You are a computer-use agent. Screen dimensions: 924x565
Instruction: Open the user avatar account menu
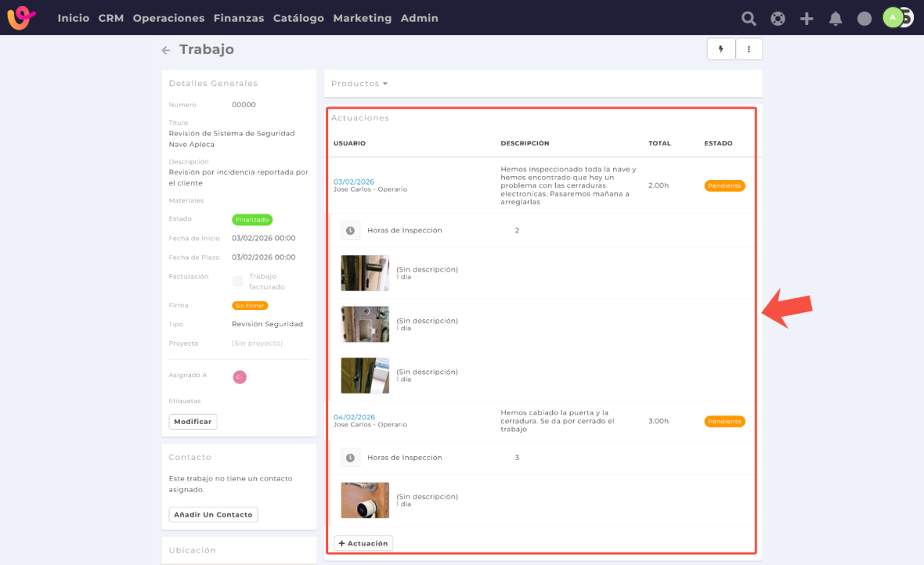click(893, 18)
